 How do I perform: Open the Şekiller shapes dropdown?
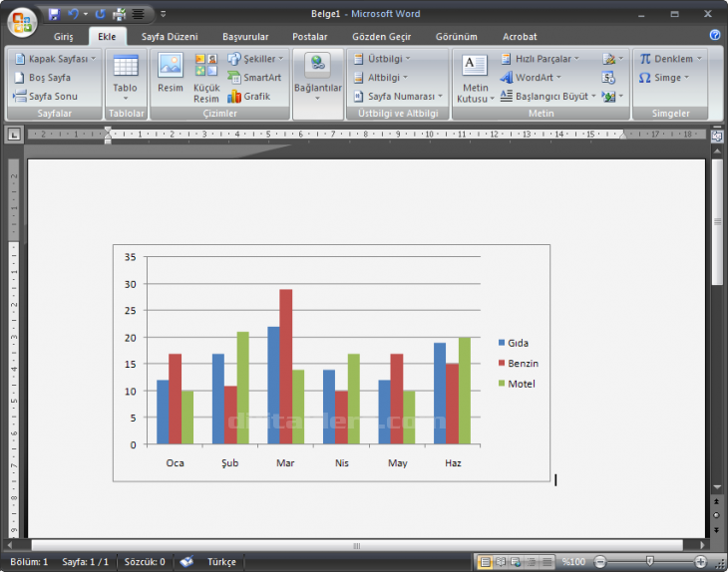click(281, 59)
